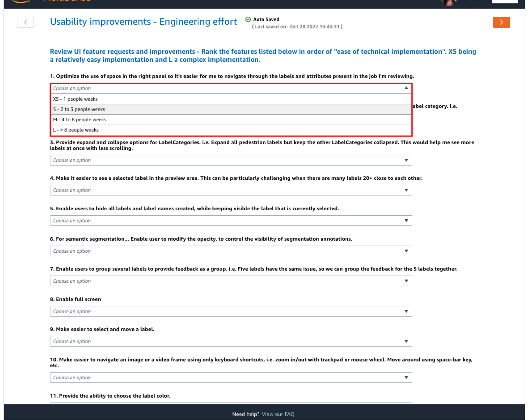Viewport: 528px width, 420px height.
Task: Click the question 1 Choose an option field
Action: pyautogui.click(x=231, y=88)
